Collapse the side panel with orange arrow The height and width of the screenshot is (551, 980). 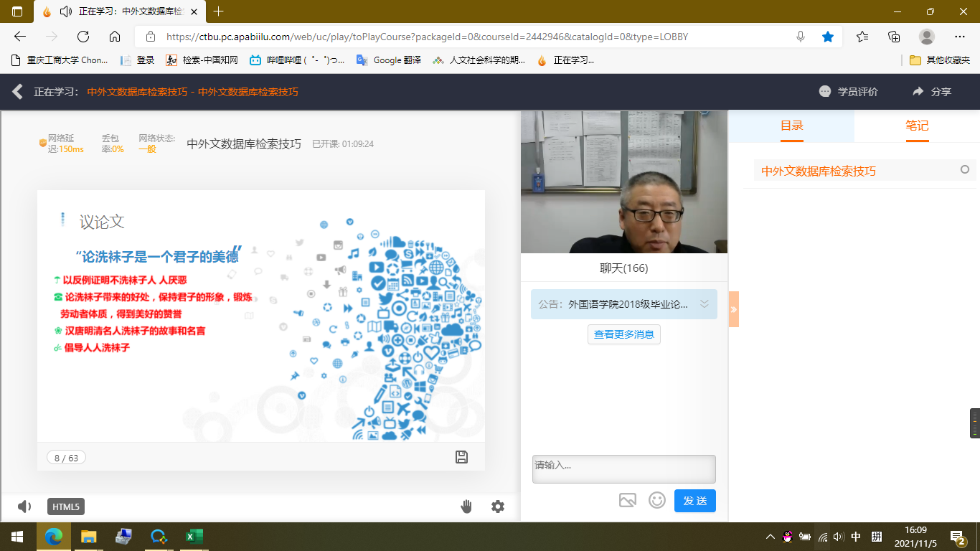733,309
